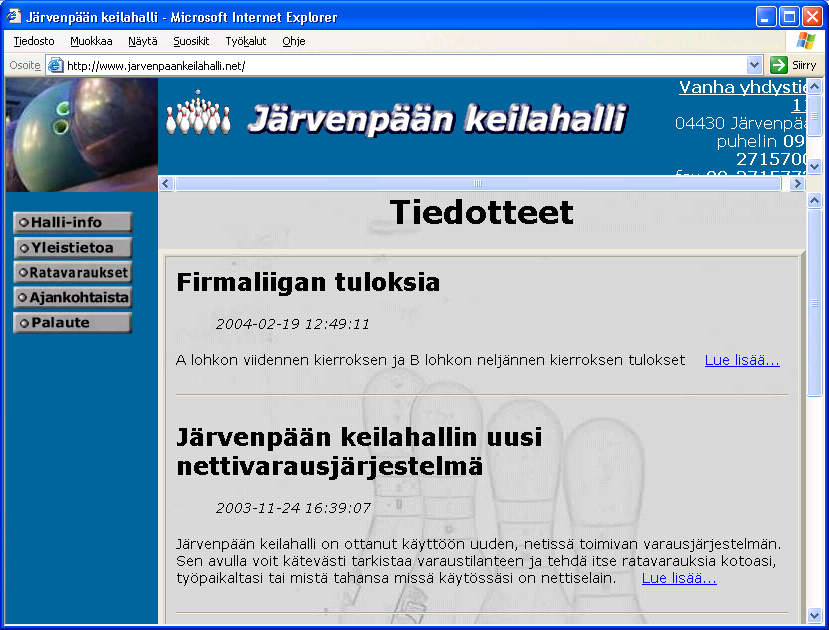829x630 pixels.
Task: Open the Ohje menu
Action: click(x=293, y=41)
